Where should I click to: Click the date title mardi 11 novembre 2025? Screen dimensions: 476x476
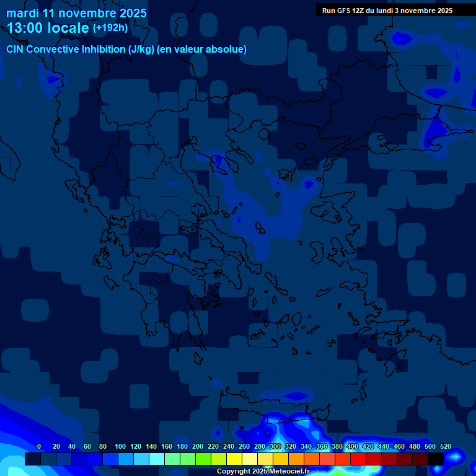pyautogui.click(x=76, y=13)
